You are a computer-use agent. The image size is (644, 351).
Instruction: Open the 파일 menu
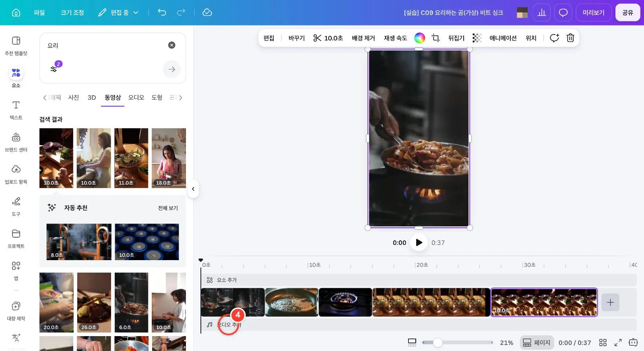(39, 12)
